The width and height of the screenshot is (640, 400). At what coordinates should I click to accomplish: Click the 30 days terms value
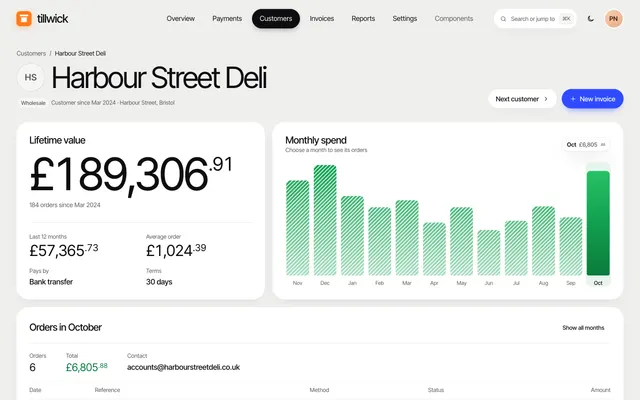159,282
